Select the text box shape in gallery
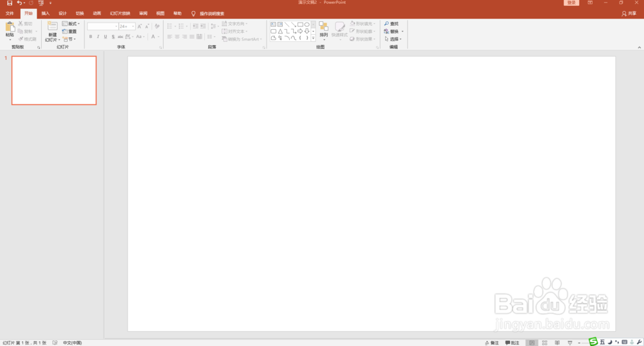The width and height of the screenshot is (644, 346). pyautogui.click(x=273, y=24)
